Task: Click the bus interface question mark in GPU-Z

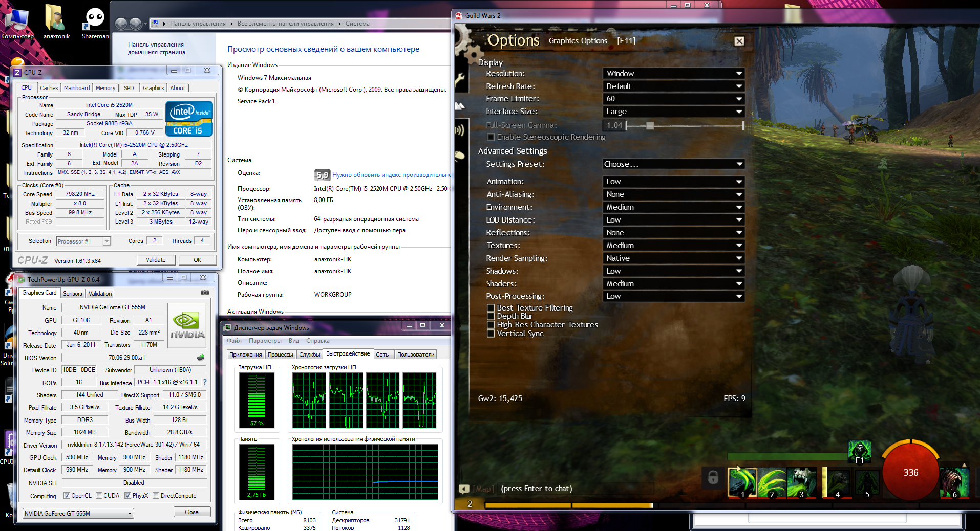Action: click(x=205, y=382)
